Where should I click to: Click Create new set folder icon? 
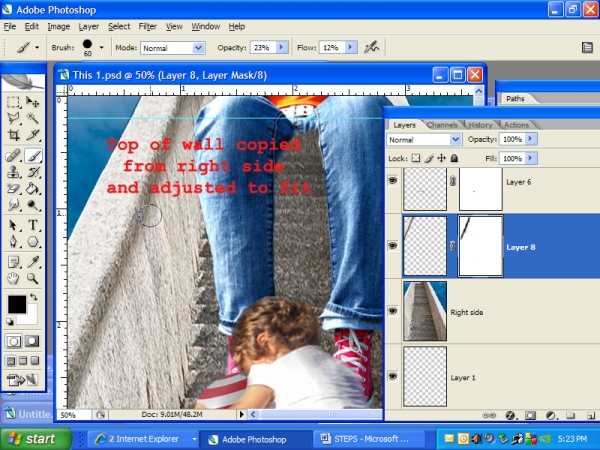click(571, 416)
